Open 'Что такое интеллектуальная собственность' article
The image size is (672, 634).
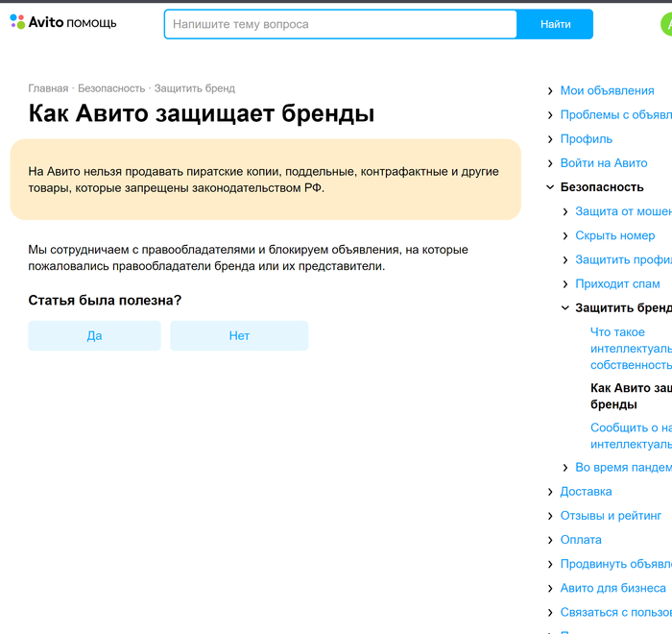coord(632,349)
